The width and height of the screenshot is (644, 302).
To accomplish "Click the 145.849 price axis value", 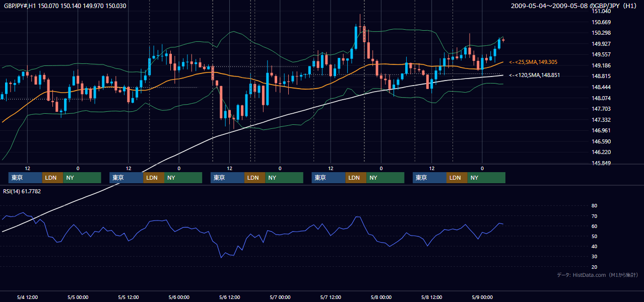I will [x=601, y=163].
